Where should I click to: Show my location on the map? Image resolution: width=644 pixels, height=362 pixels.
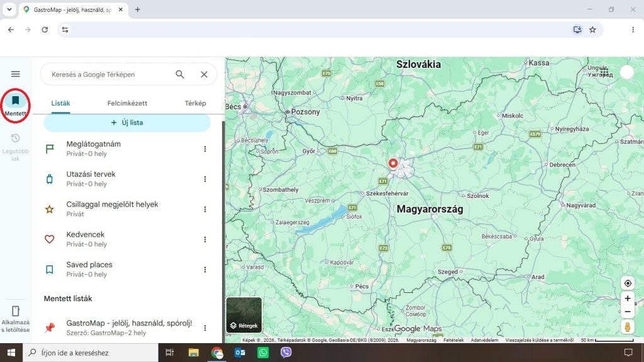[x=628, y=283]
